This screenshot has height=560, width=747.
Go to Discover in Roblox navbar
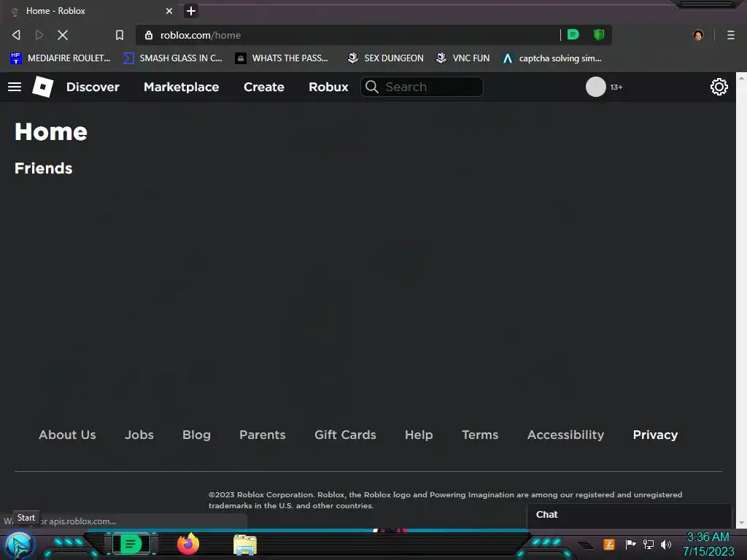point(93,87)
